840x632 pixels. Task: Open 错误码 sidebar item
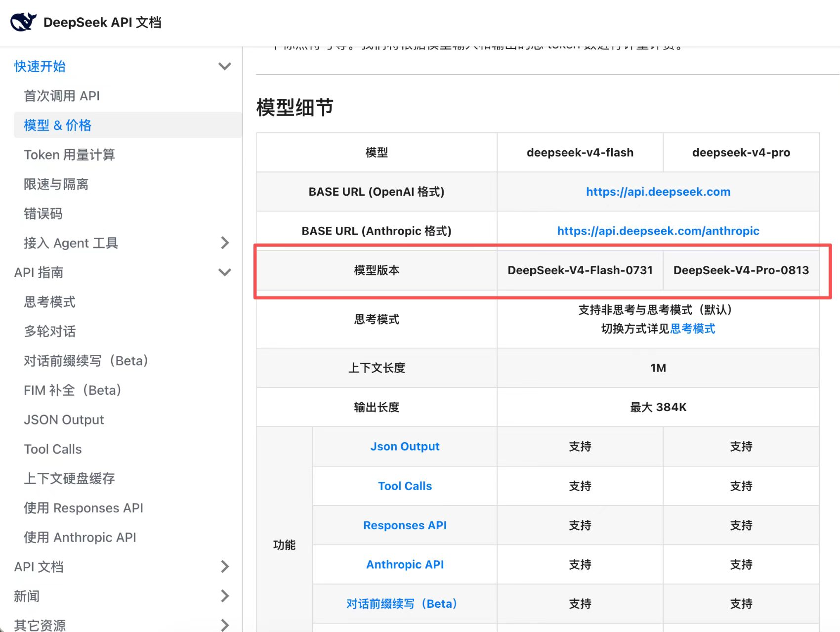click(43, 213)
